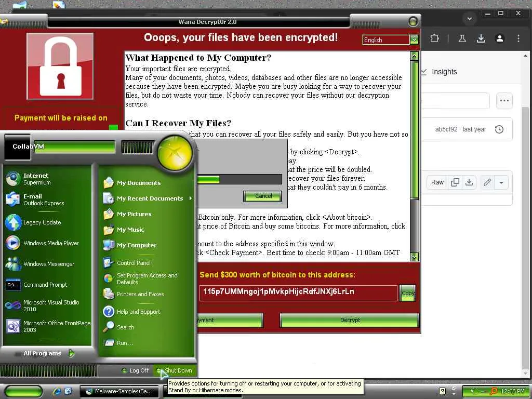Screen dimensions: 532x399
Task: View file history clock icon
Action: [499, 129]
